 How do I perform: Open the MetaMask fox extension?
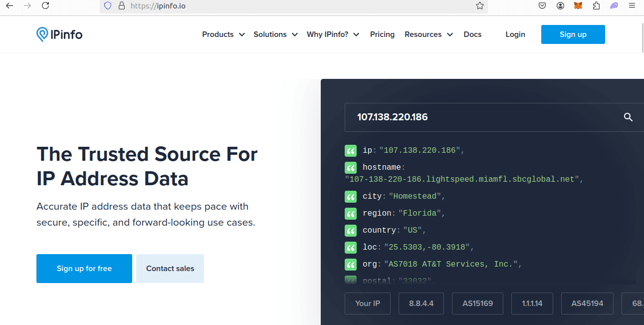point(578,6)
